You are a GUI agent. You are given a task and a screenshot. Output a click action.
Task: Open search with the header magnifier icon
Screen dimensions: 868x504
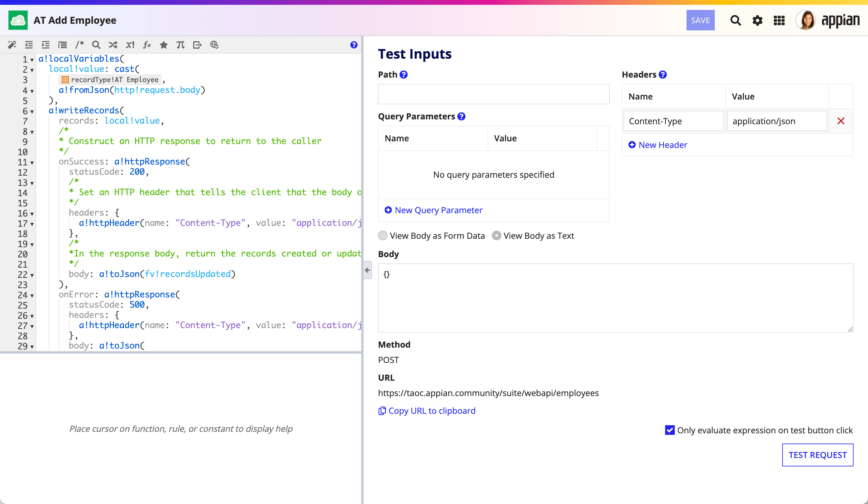[735, 20]
